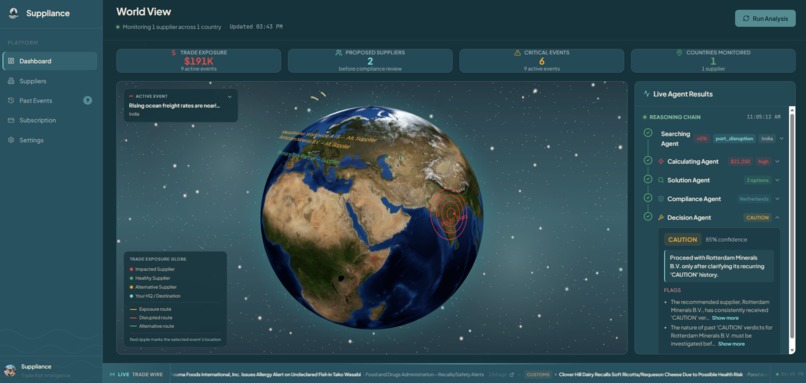
Task: Click the high tag on Calculating Agent
Action: (763, 161)
